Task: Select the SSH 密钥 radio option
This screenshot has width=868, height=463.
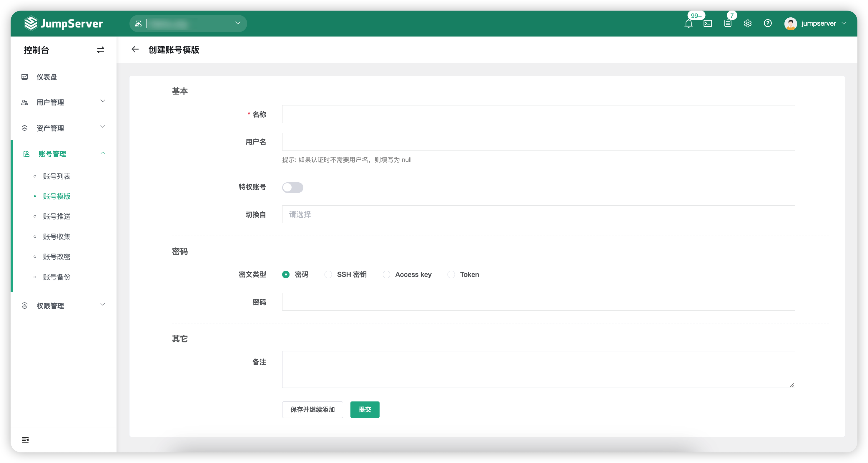Action: [328, 275]
